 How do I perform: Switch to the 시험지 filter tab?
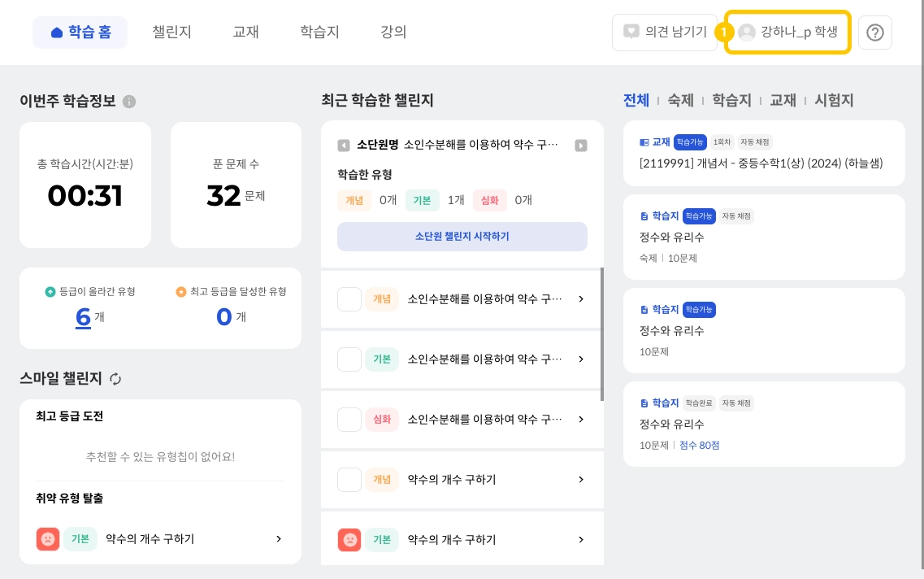pos(834,101)
